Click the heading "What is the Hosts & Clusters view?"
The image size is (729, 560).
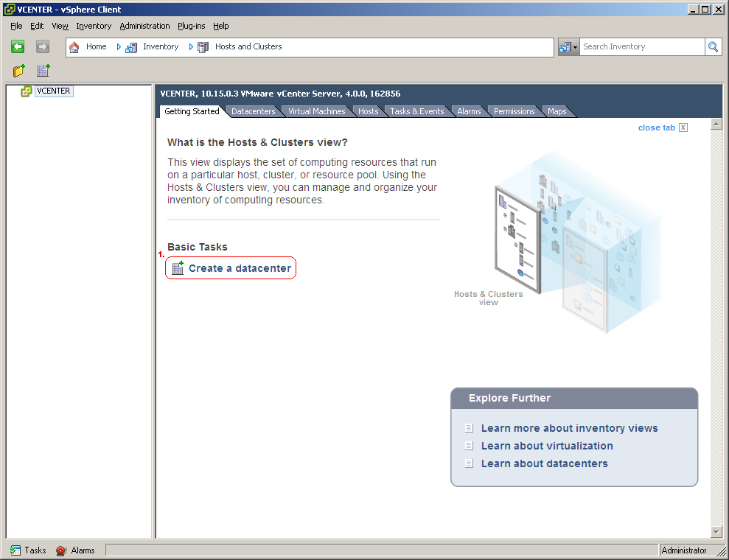[257, 142]
